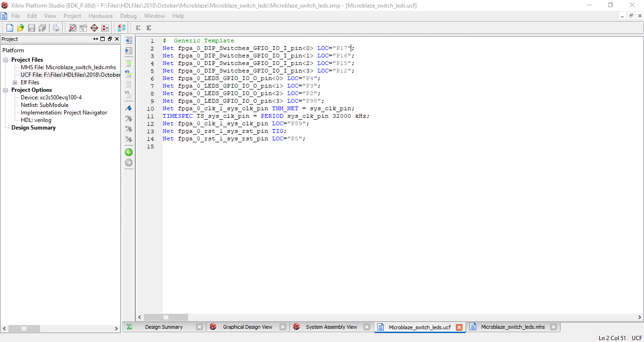
Task: Select the UCF File tree item
Action: [x=70, y=75]
